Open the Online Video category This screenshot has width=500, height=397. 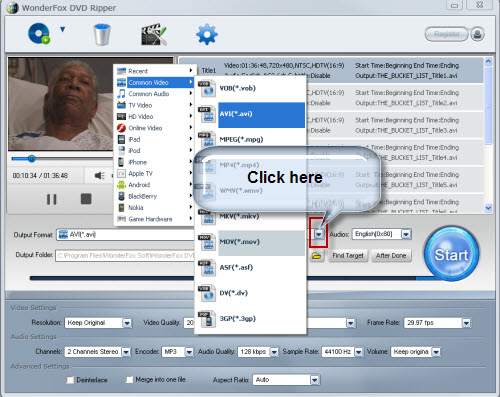tap(155, 128)
